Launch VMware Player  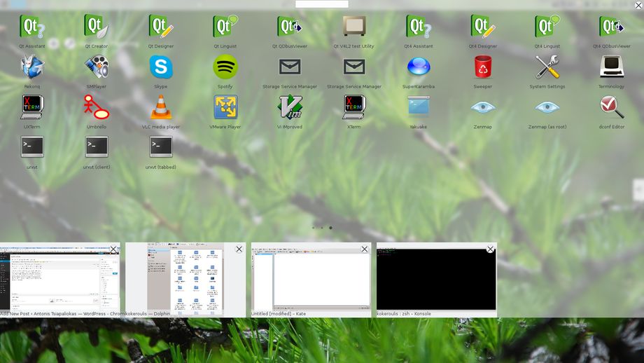click(225, 107)
